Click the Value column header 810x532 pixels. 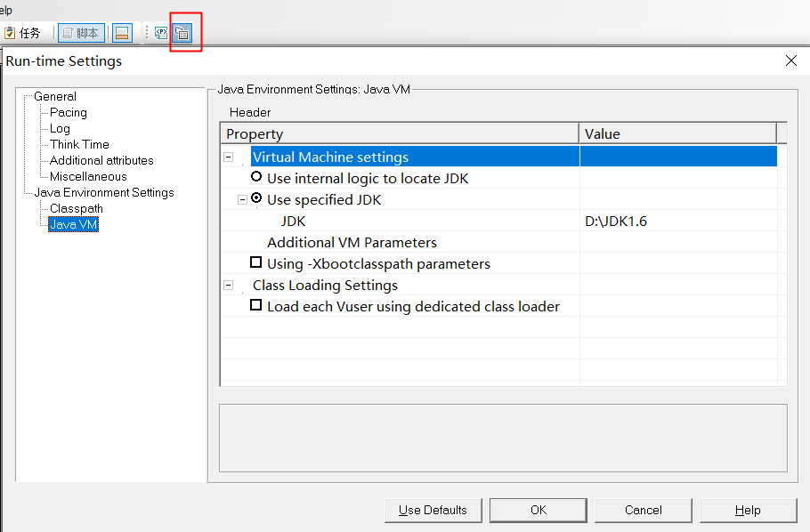click(x=677, y=133)
